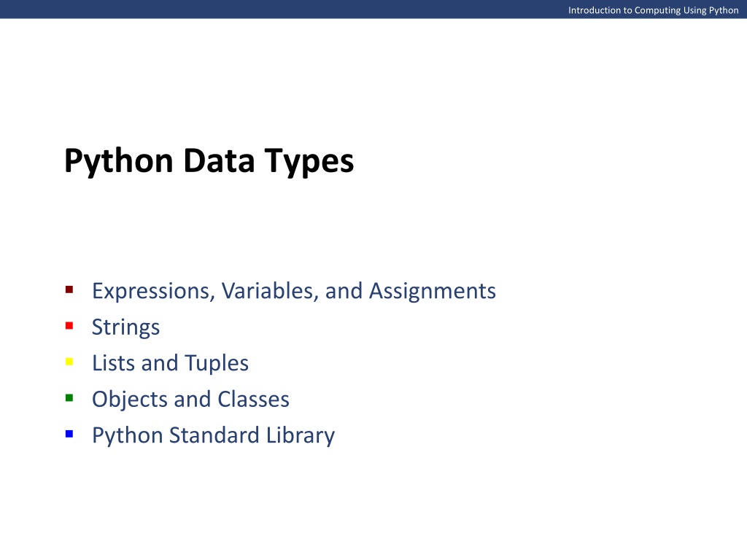Click Expressions, Variables, and Assignments item
747x560 pixels.
[x=294, y=291]
